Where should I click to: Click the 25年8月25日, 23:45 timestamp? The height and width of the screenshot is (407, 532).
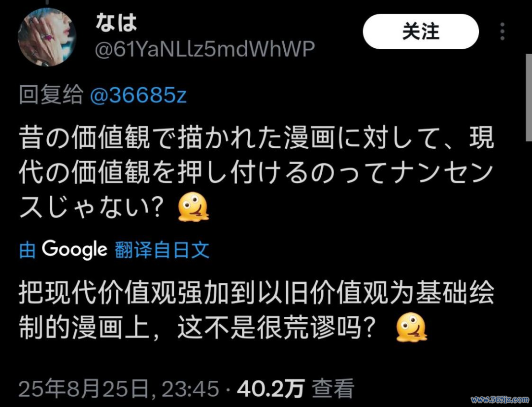(119, 389)
